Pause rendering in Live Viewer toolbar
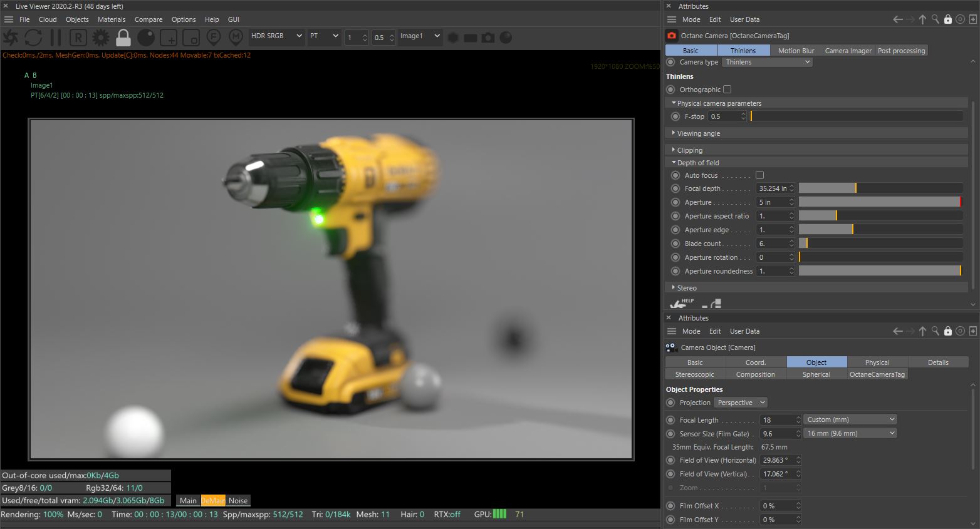The height and width of the screenshot is (529, 980). click(55, 38)
